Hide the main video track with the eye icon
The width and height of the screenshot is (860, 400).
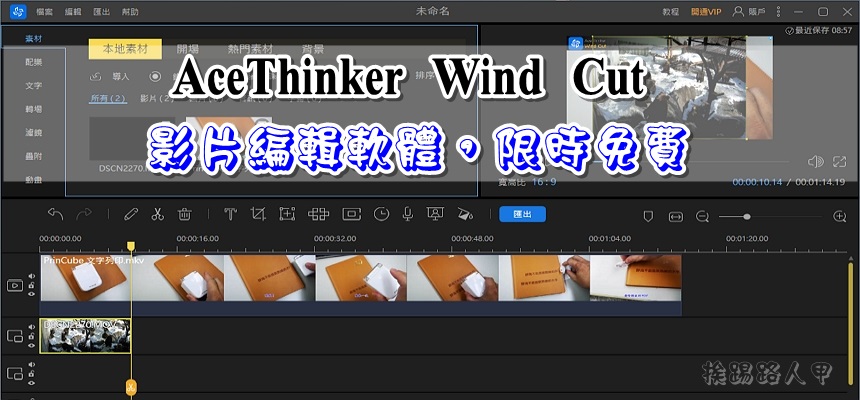pos(32,294)
